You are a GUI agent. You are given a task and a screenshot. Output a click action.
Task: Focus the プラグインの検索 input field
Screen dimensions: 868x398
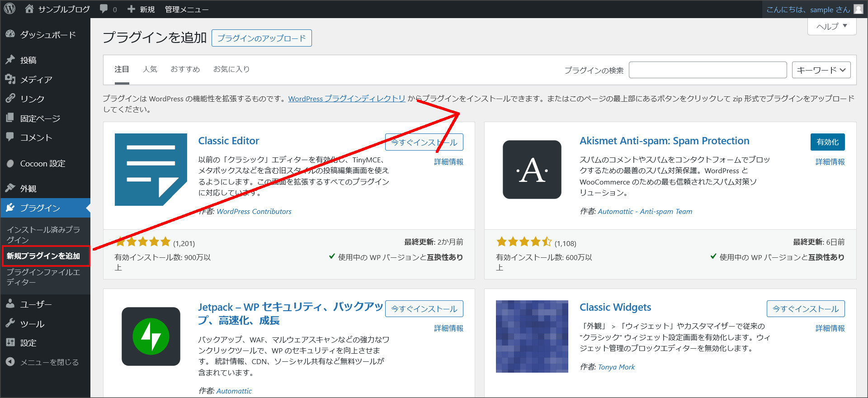708,70
